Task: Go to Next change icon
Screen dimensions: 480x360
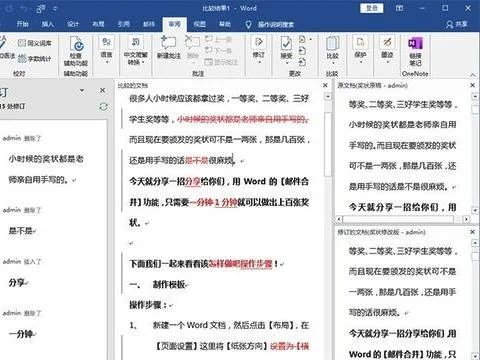Action: point(302,62)
